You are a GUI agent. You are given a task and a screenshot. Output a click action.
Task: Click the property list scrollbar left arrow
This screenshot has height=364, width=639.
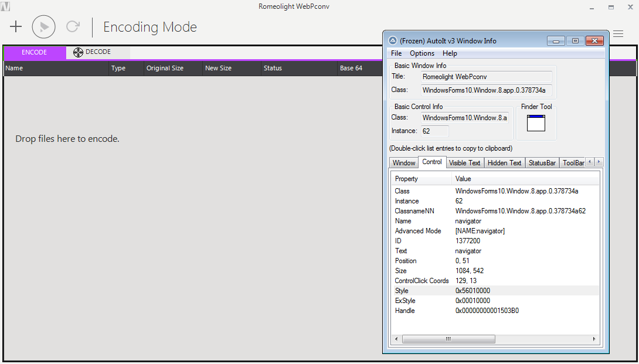point(396,339)
